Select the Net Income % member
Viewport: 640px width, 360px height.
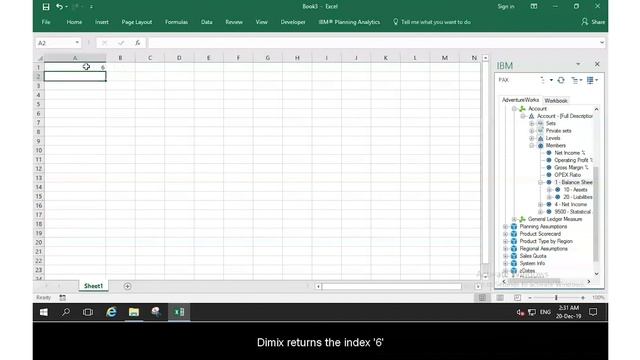pos(569,153)
